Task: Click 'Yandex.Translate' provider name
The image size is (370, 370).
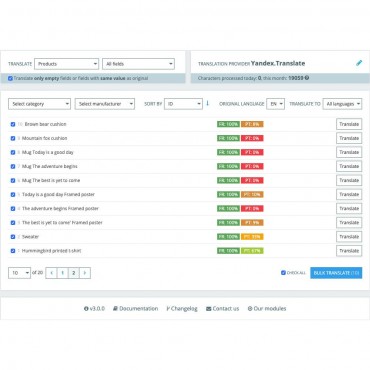Action: [278, 63]
